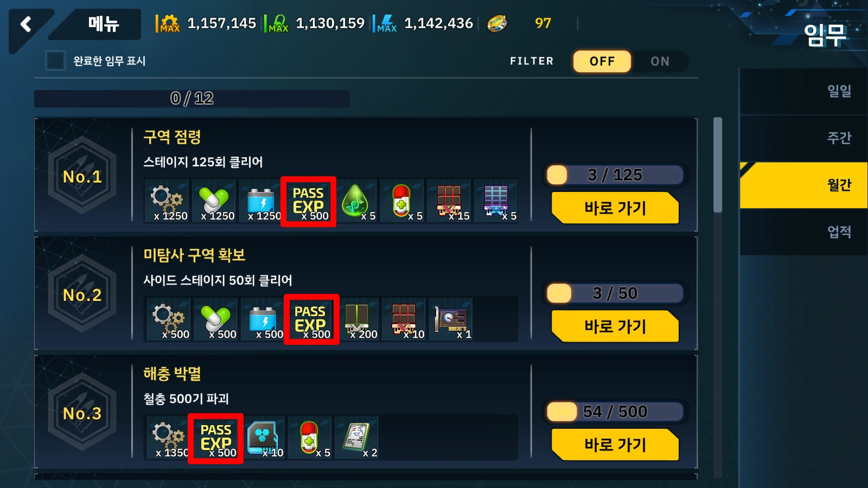The image size is (868, 488).
Task: Tap the gold coin currency icon at top
Action: 497,23
